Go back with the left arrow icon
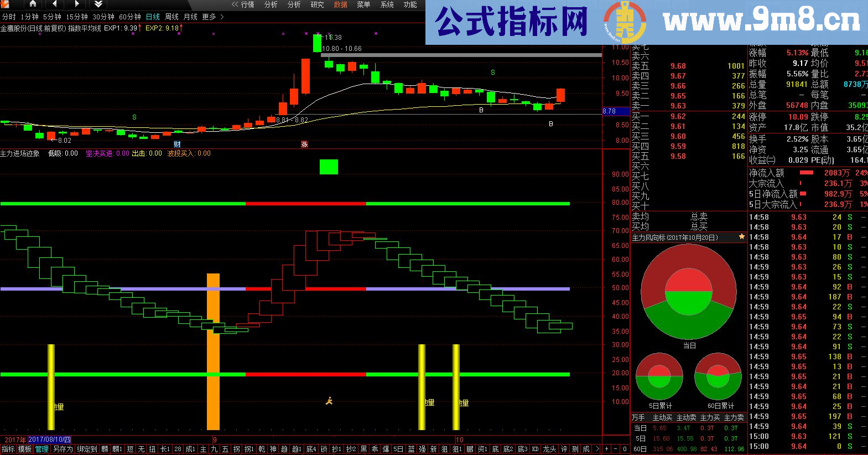Screen dimensions: 868x455 click(x=54, y=4)
